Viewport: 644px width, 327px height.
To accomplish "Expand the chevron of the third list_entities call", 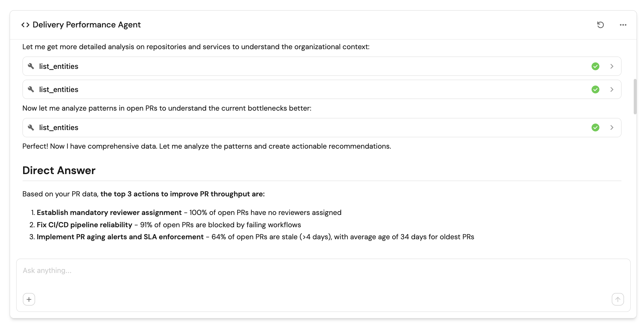I will tap(612, 127).
